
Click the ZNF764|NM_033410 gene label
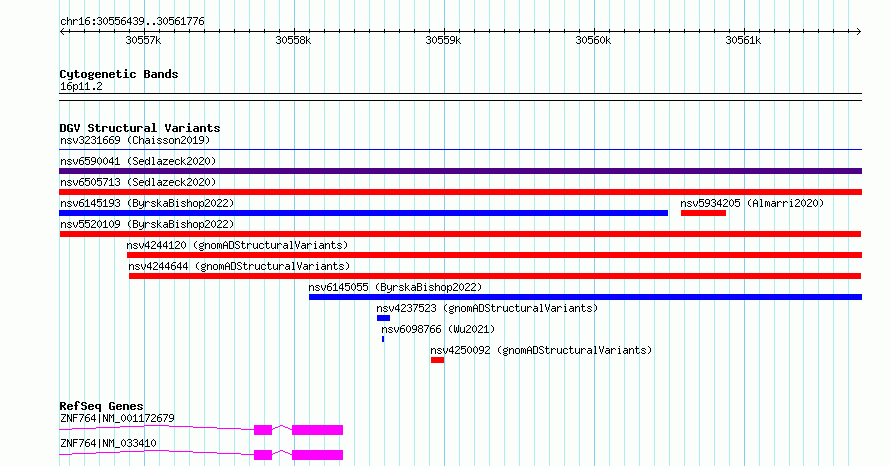108,443
